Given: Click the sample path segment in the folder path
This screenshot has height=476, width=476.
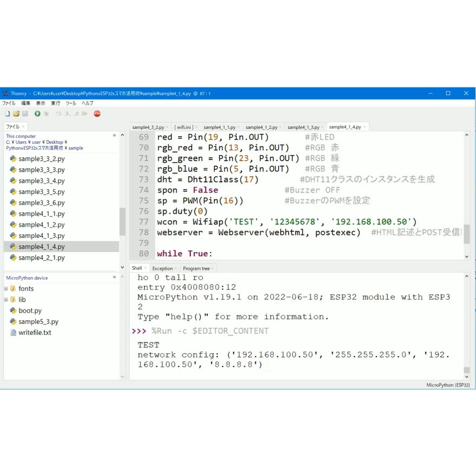Looking at the screenshot, I should (x=76, y=148).
